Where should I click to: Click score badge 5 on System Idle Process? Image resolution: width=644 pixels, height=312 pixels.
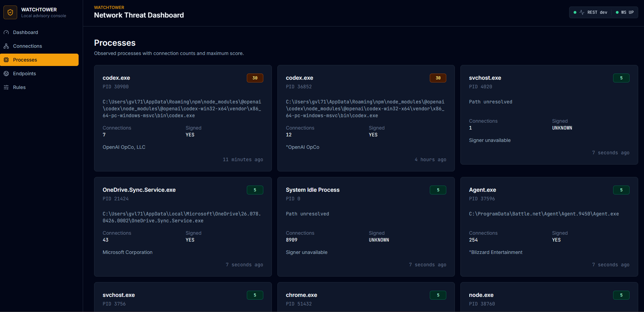pos(438,190)
